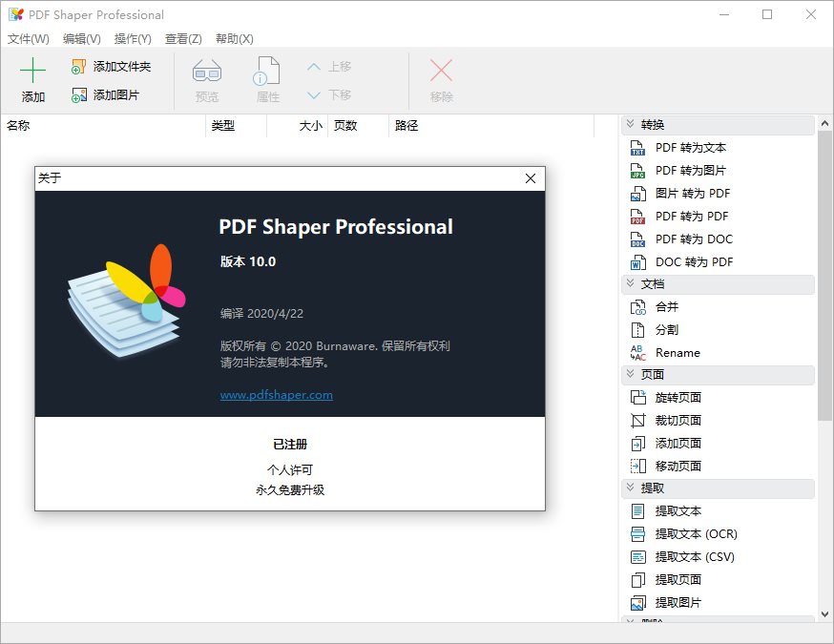Click the Rename label in 文档
Viewport: 834px width, 644px height.
[x=678, y=353]
